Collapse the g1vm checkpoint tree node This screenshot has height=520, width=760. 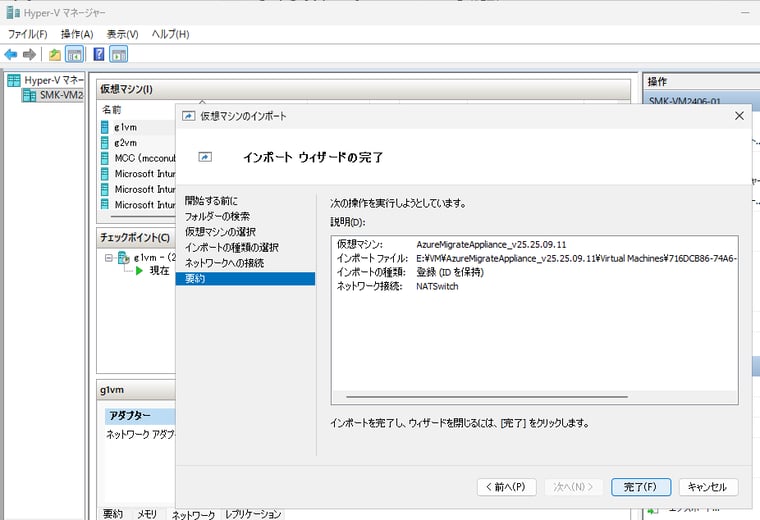tap(109, 257)
